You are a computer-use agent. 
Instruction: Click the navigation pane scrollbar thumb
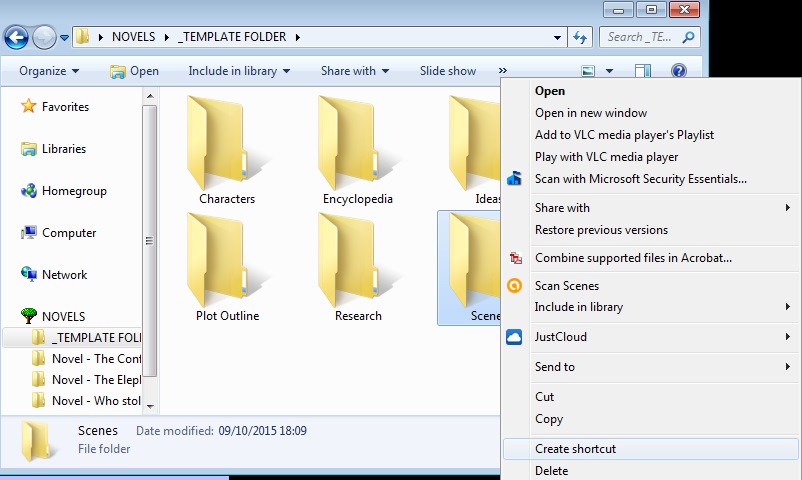[x=149, y=241]
